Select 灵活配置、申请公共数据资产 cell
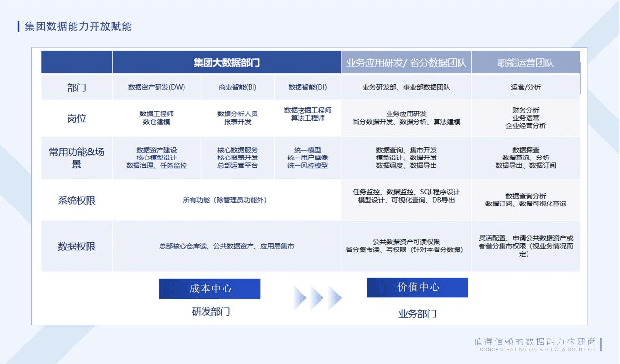 tap(526, 246)
